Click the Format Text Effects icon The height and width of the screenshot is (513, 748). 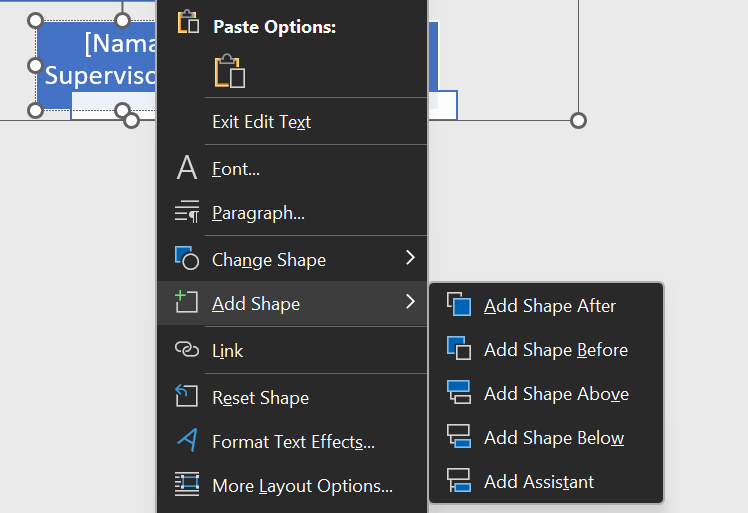187,441
